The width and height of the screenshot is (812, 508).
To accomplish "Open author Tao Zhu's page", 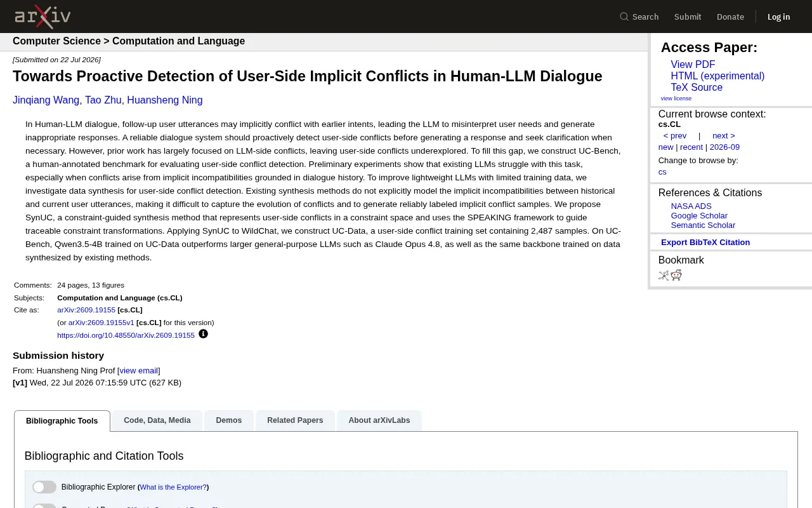I will coord(103,100).
